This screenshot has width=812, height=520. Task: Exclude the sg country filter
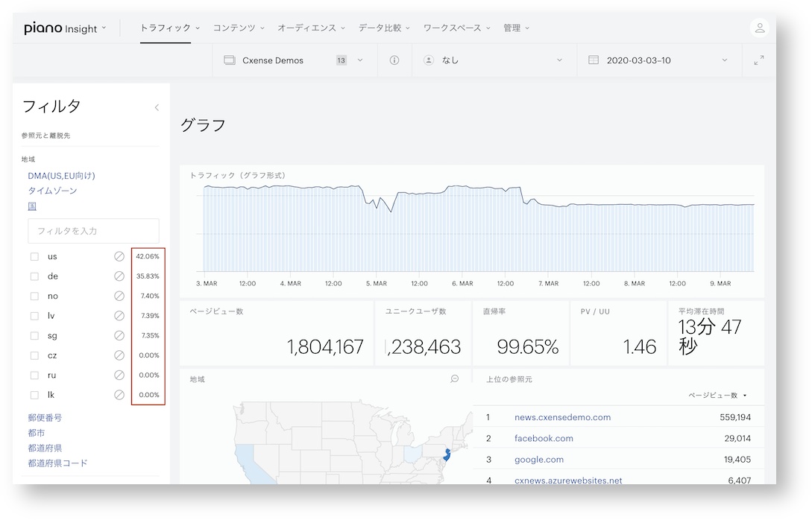(119, 336)
